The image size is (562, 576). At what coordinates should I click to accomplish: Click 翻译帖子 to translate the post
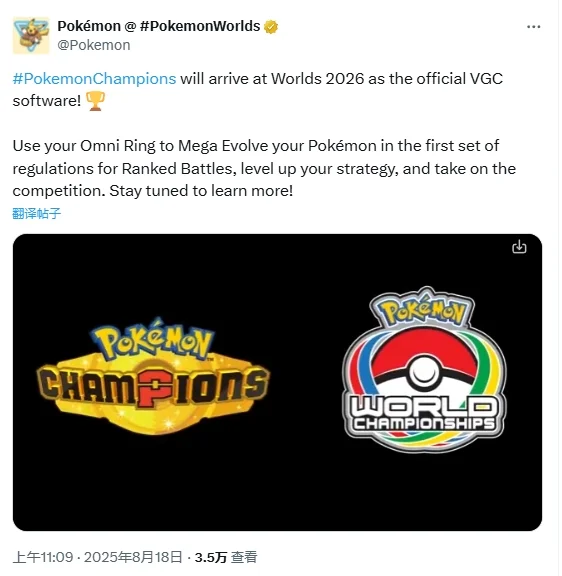[36, 213]
